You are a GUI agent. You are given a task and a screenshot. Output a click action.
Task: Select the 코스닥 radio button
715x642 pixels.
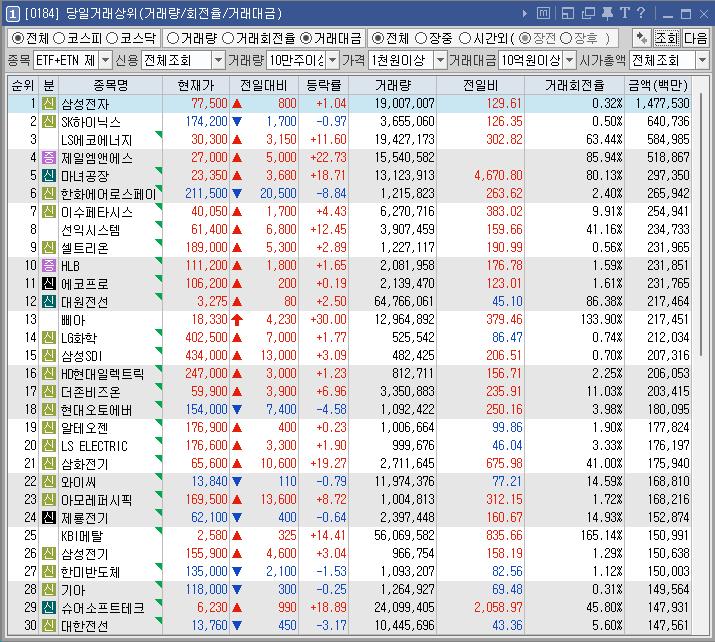coord(112,38)
